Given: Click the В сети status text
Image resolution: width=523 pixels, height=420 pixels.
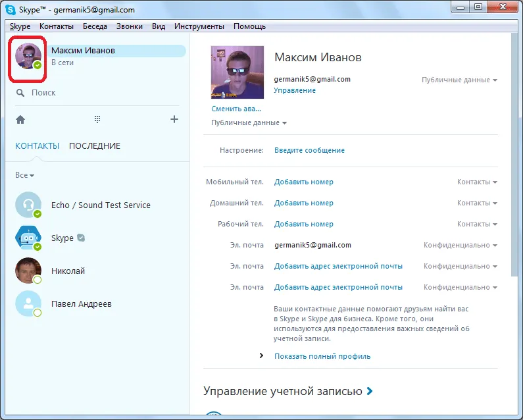Looking at the screenshot, I should pyautogui.click(x=62, y=63).
